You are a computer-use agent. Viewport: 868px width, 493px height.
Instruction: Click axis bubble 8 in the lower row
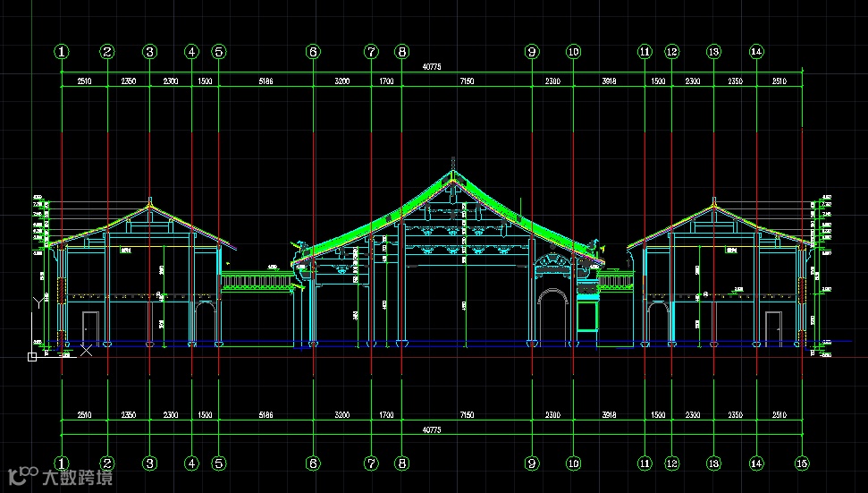pos(402,463)
